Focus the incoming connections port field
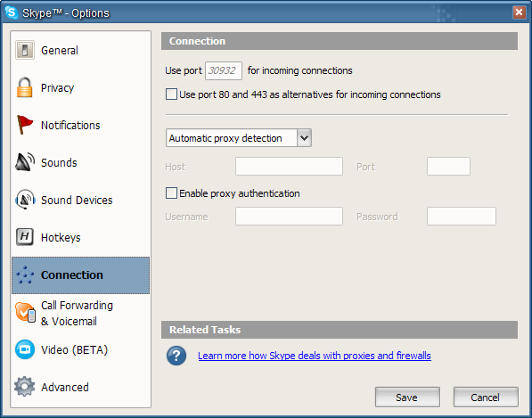 (224, 70)
